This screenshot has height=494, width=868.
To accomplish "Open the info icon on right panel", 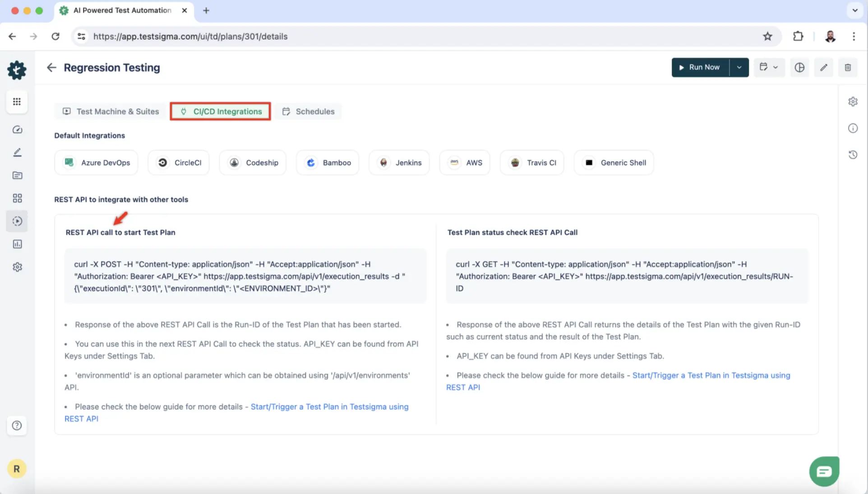I will (853, 128).
